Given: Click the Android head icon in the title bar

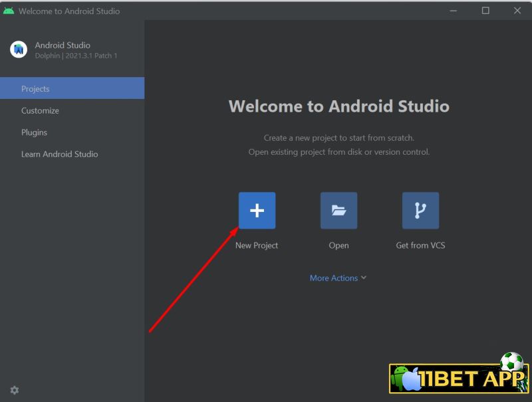Looking at the screenshot, I should click(9, 11).
